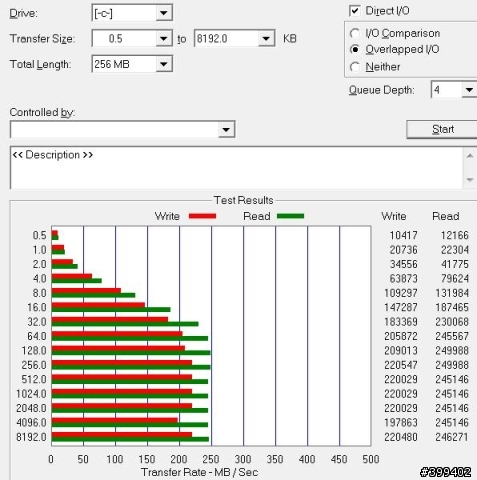Click the green Read legend swatch
The width and height of the screenshot is (477, 480).
pyautogui.click(x=290, y=216)
